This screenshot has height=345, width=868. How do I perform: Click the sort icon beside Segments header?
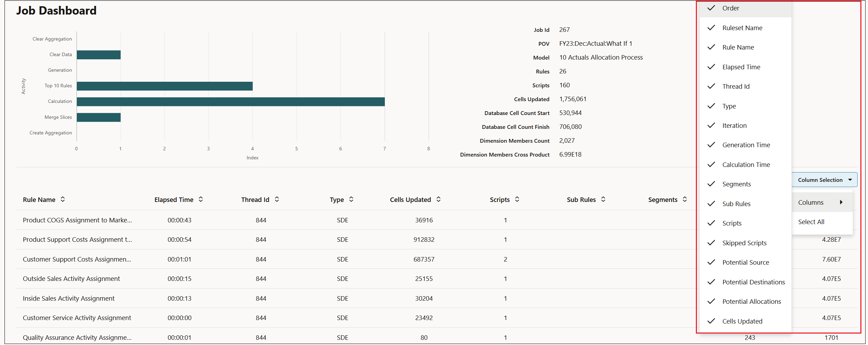click(x=685, y=199)
